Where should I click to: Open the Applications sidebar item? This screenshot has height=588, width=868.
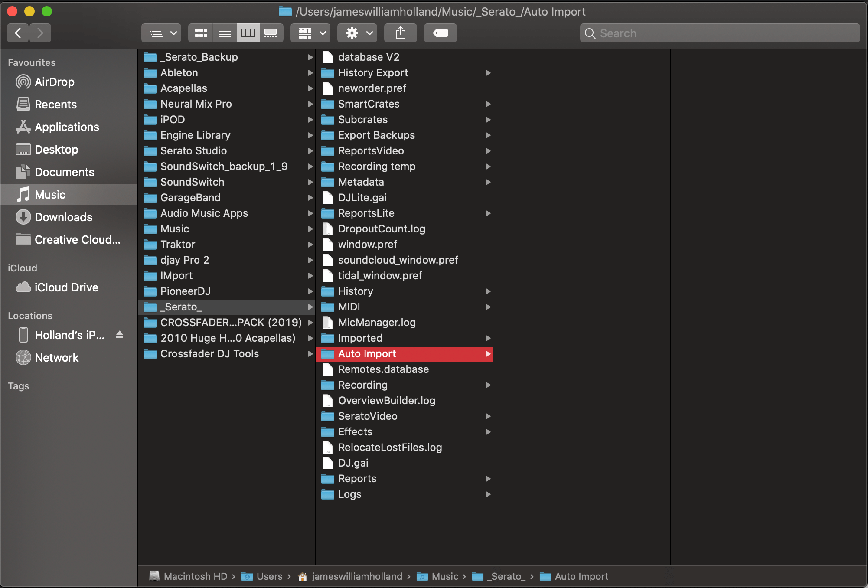[67, 127]
